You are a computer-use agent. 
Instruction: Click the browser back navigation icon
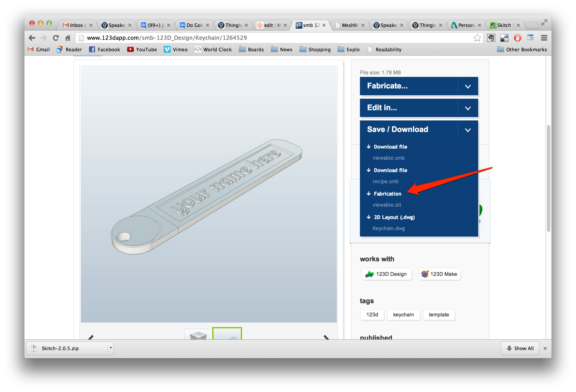tap(33, 38)
